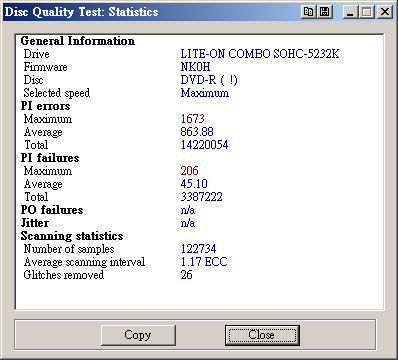The width and height of the screenshot is (398, 360).
Task: Select the General Information heading
Action: pos(78,41)
